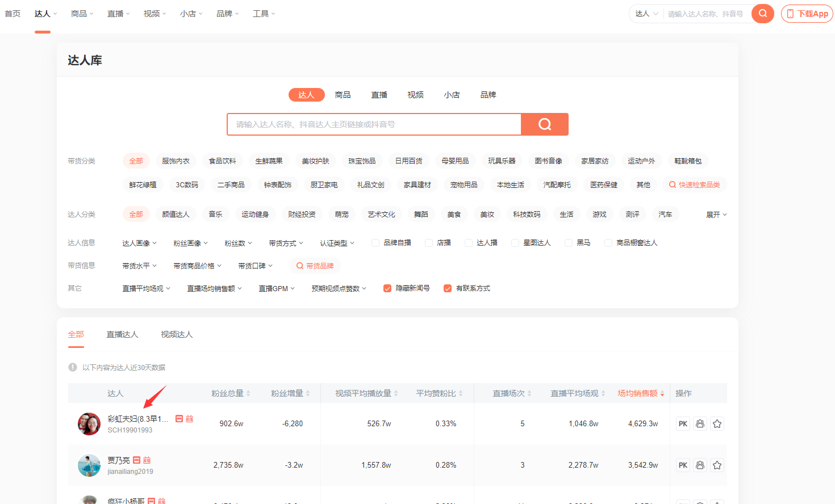This screenshot has width=835, height=504.
Task: Check the 星图达人 checkbox
Action: (515, 243)
